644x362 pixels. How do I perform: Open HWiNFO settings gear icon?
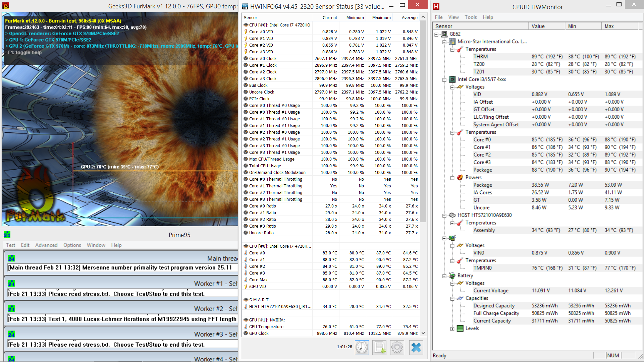pyautogui.click(x=397, y=347)
